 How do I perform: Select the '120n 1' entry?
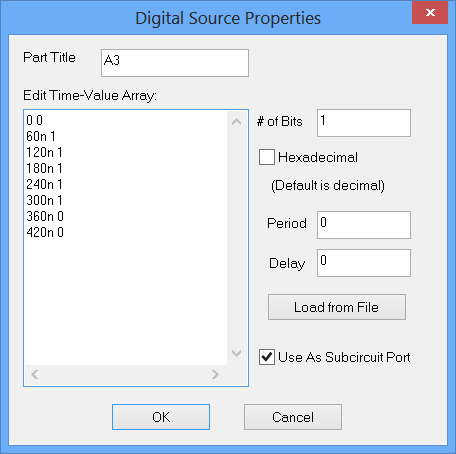tap(44, 152)
